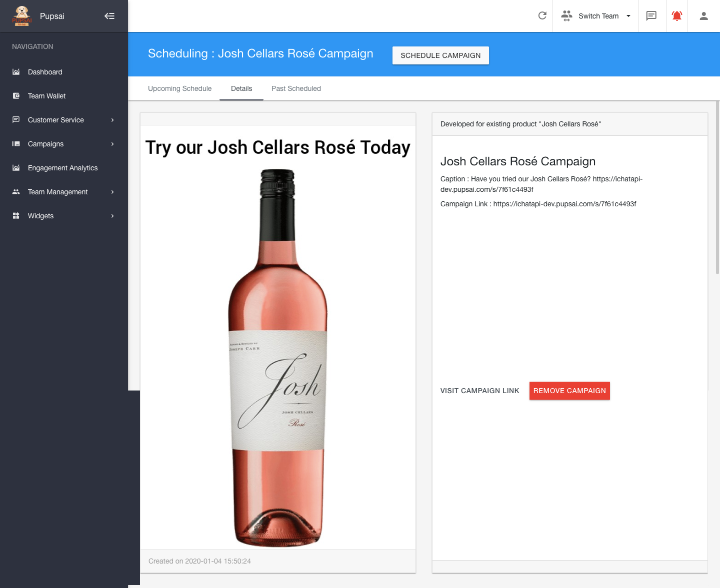Switch to the Past Scheduled tab
720x588 pixels.
click(x=296, y=88)
